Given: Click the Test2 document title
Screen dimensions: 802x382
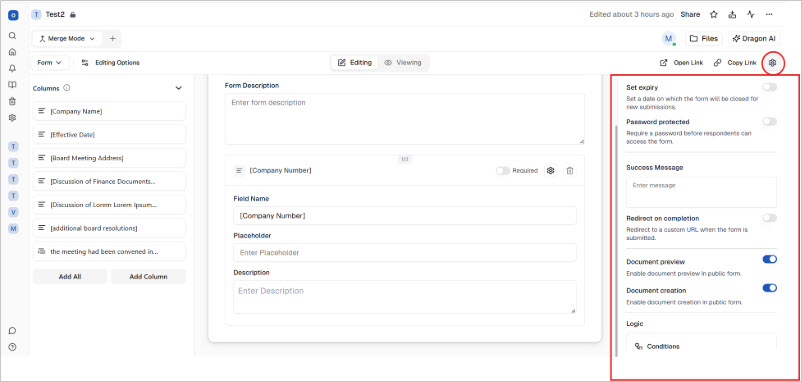Looking at the screenshot, I should click(x=56, y=14).
